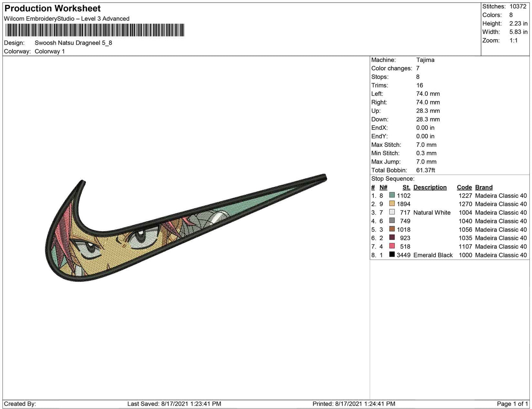Click the zoom value "1:1"
532x409 pixels.
click(514, 40)
